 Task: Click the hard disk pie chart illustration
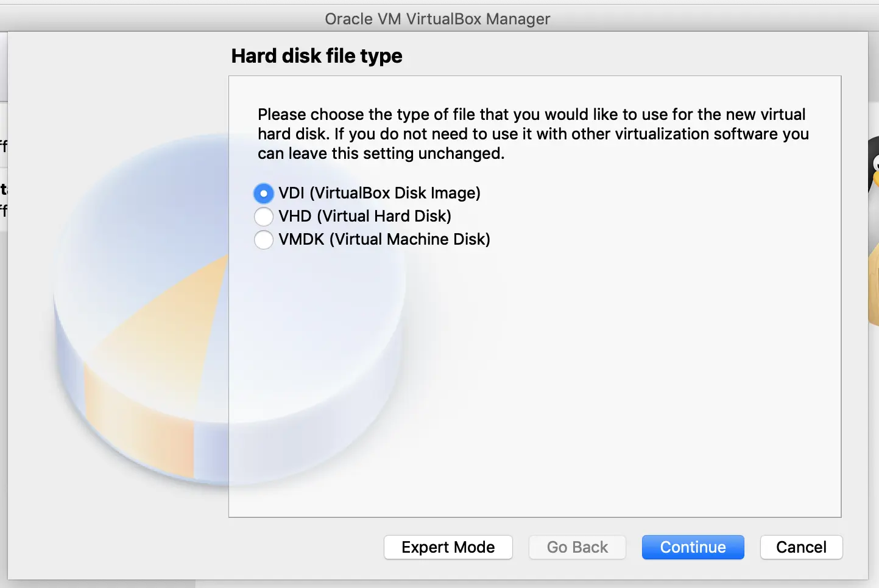[x=183, y=335]
